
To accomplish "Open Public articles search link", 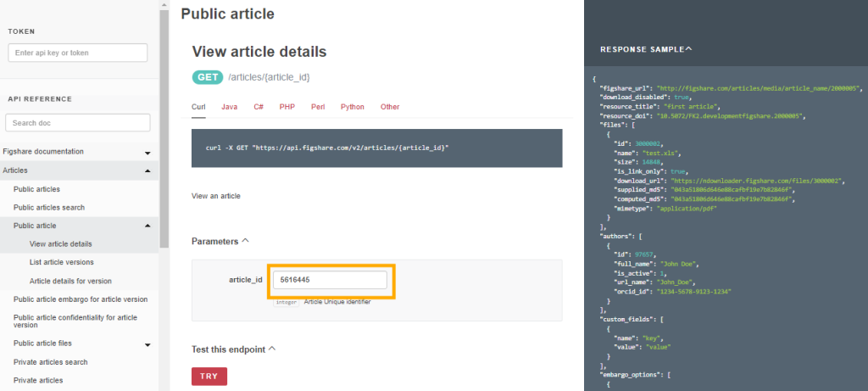I will pos(49,207).
